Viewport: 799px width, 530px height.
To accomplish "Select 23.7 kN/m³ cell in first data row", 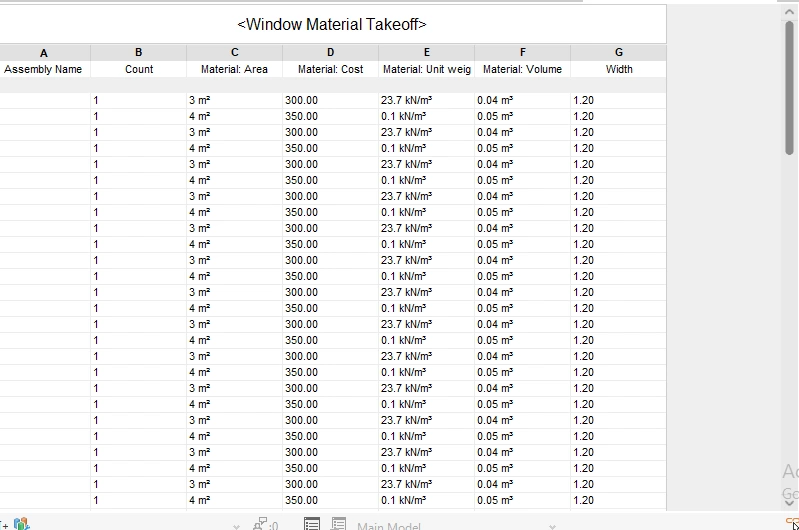I will (x=427, y=100).
